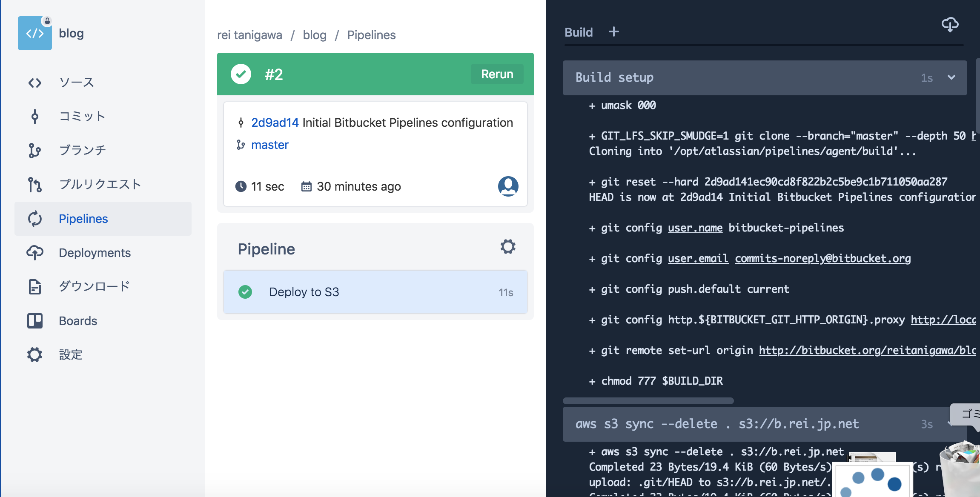Click the blog repository avatar icon

pos(35,33)
